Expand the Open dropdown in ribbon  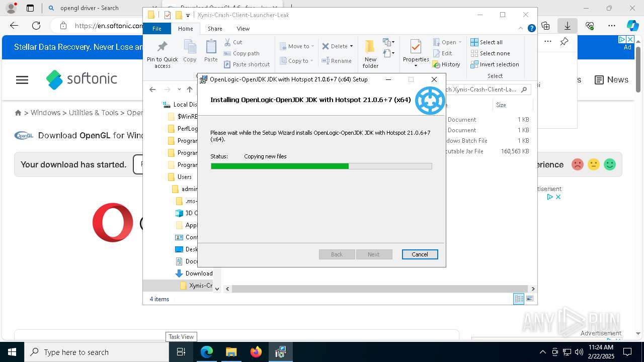point(460,42)
